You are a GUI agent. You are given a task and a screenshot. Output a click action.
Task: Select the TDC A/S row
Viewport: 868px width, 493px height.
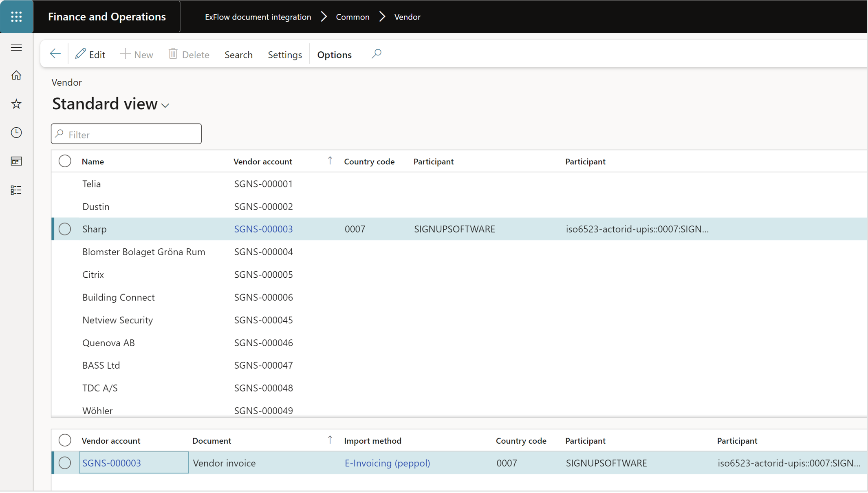(459, 388)
